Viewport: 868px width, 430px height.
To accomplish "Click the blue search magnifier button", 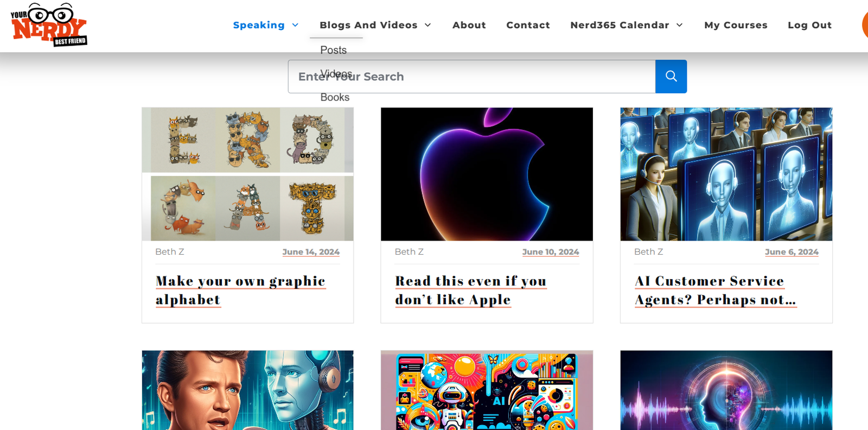I will (x=671, y=77).
